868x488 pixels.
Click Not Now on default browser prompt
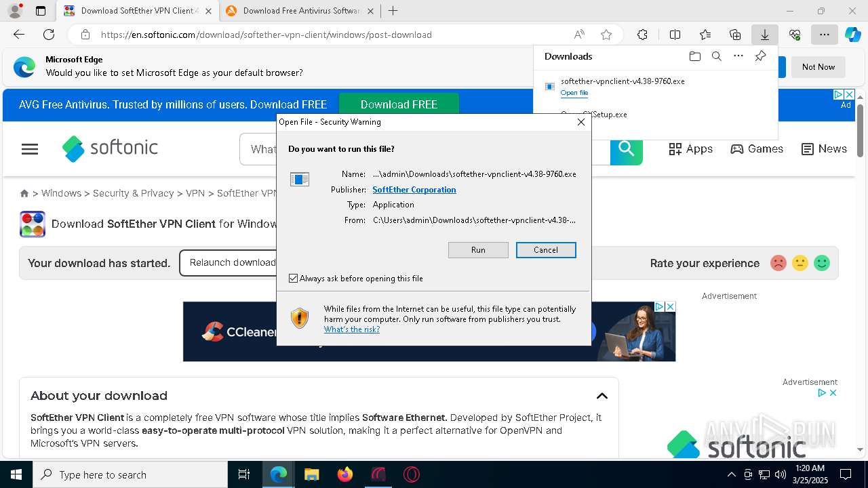[818, 67]
